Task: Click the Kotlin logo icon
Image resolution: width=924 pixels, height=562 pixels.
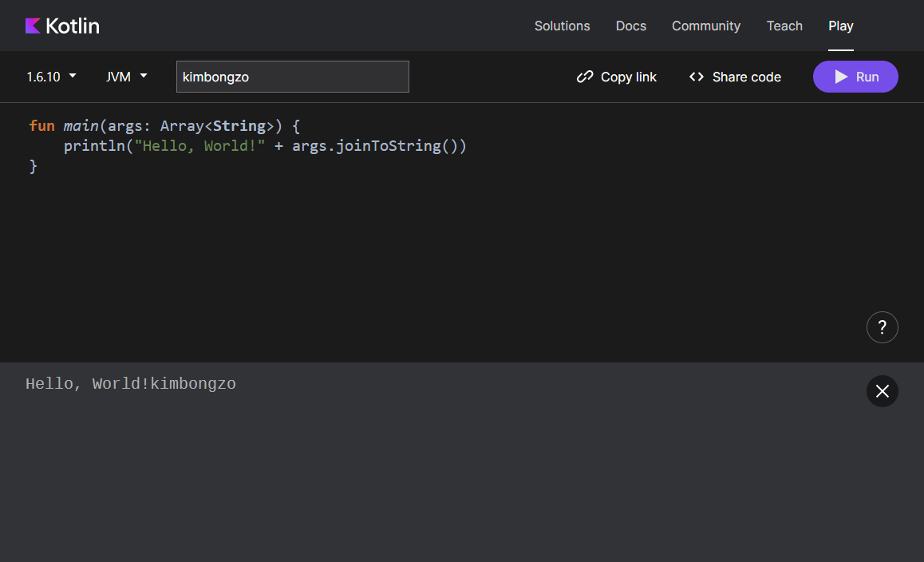Action: (32, 25)
